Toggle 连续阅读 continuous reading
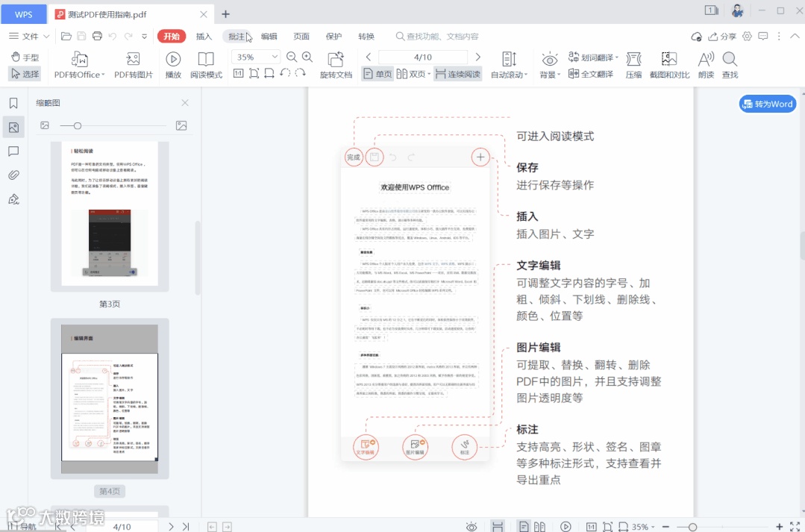 (x=458, y=74)
